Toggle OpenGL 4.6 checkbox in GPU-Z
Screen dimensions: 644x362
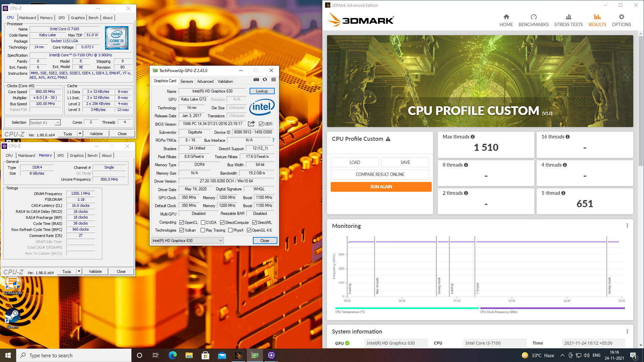click(249, 230)
